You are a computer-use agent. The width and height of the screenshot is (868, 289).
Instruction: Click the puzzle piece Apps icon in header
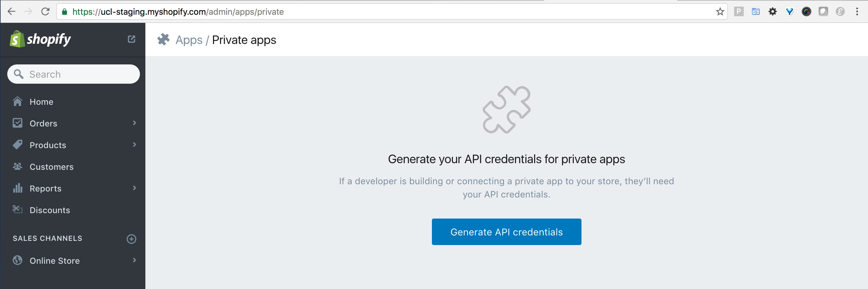[x=163, y=39]
